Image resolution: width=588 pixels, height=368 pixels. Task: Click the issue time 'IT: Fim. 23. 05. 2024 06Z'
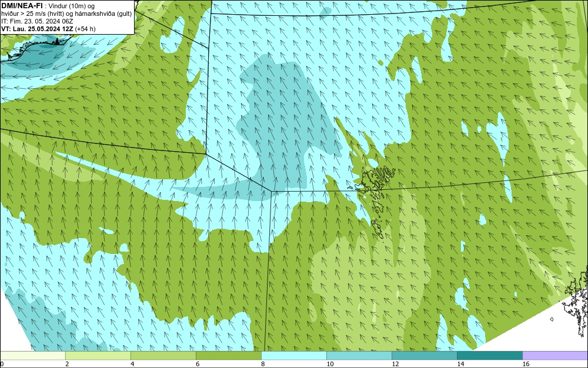click(36, 21)
